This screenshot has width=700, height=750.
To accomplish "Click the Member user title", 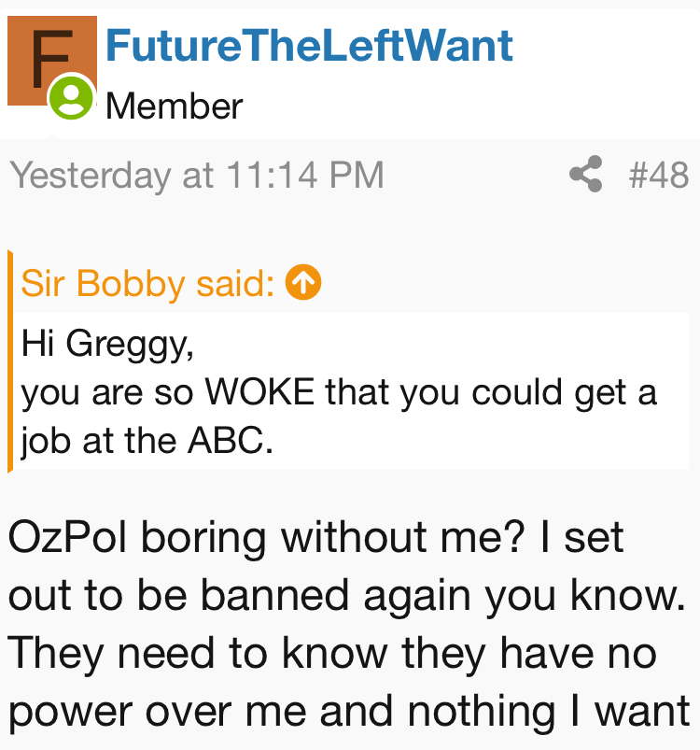I will (x=175, y=106).
